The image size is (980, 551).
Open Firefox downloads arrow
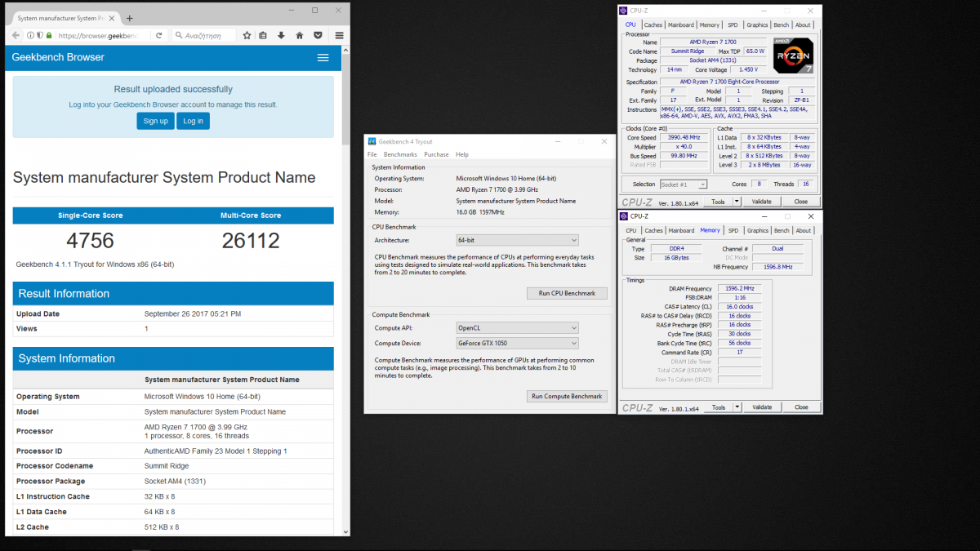pyautogui.click(x=281, y=35)
